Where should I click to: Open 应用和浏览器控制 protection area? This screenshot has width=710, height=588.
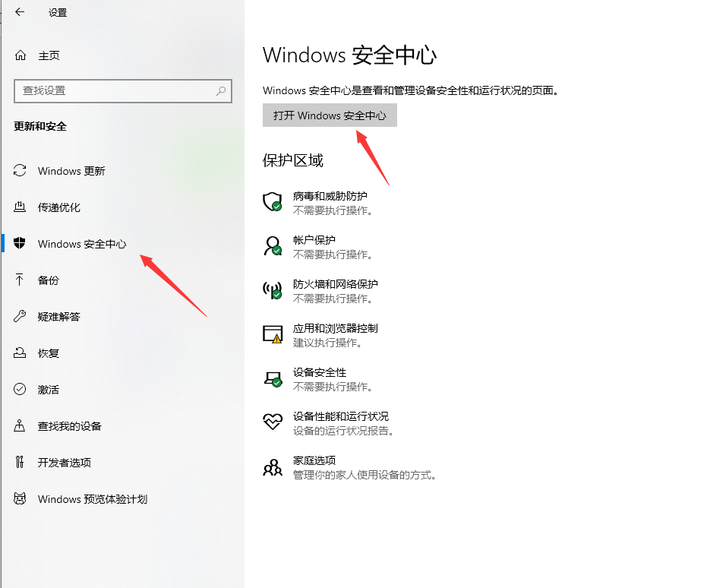[336, 328]
